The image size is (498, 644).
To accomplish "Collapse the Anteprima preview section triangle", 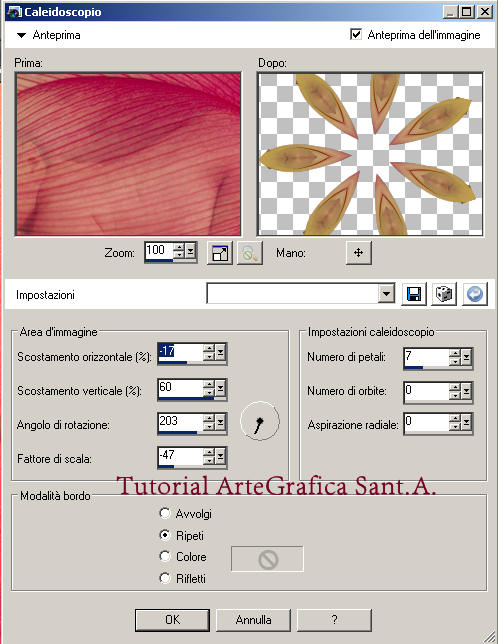I will coord(21,35).
